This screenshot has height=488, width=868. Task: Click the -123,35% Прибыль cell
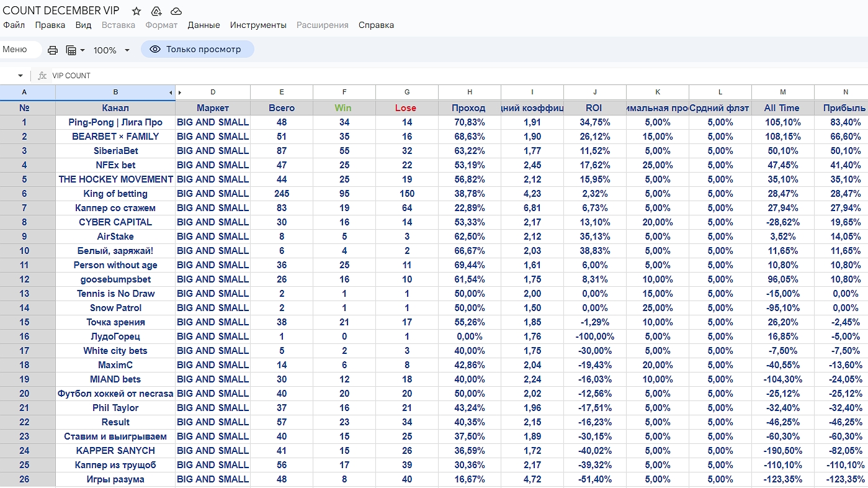(x=841, y=479)
